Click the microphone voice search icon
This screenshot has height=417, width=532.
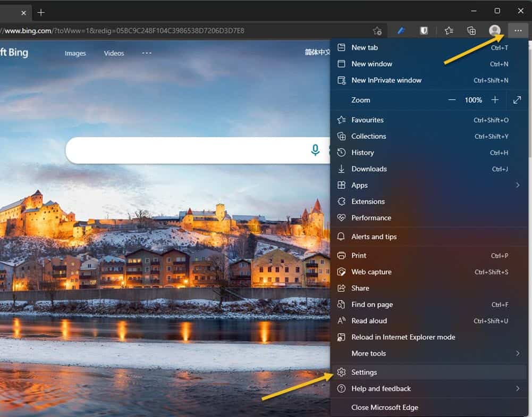[x=315, y=150]
